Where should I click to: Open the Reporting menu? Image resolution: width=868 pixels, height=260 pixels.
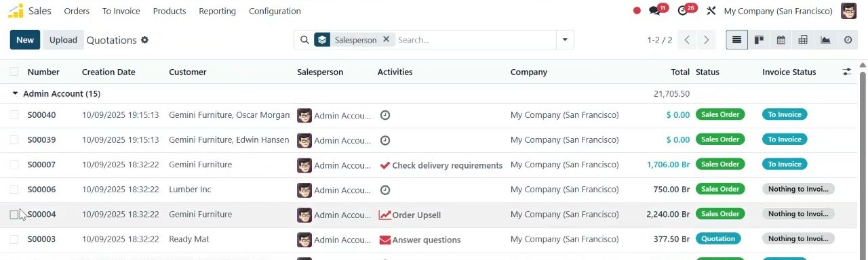pos(217,11)
